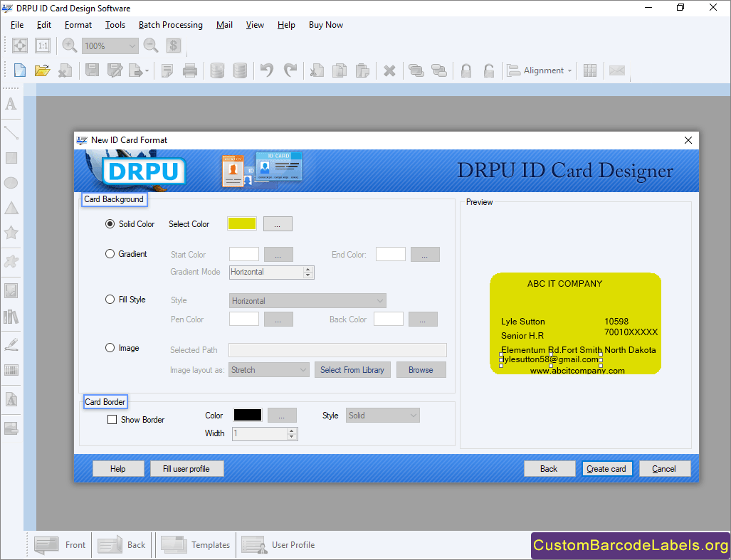
Task: Select the Ellipse shape tool
Action: click(x=11, y=183)
